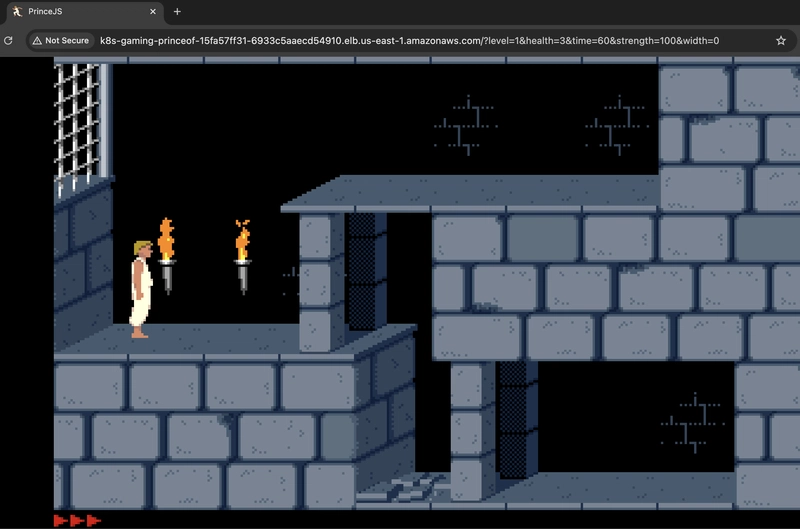Click the middle red health triangle
Screen dimensions: 800x529
pyautogui.click(x=77, y=520)
